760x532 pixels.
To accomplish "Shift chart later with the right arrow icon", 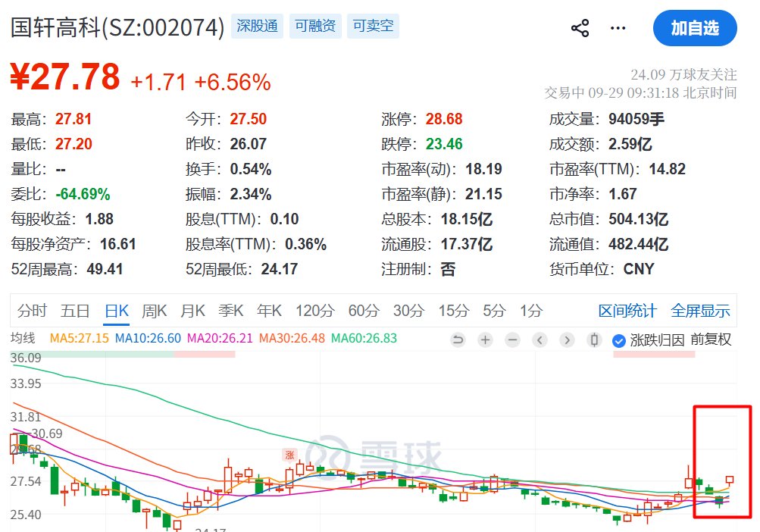I will [x=567, y=340].
